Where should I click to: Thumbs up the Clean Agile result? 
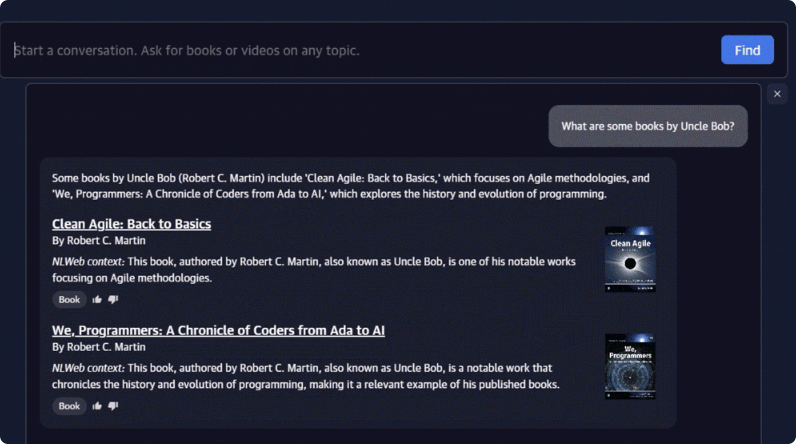97,299
